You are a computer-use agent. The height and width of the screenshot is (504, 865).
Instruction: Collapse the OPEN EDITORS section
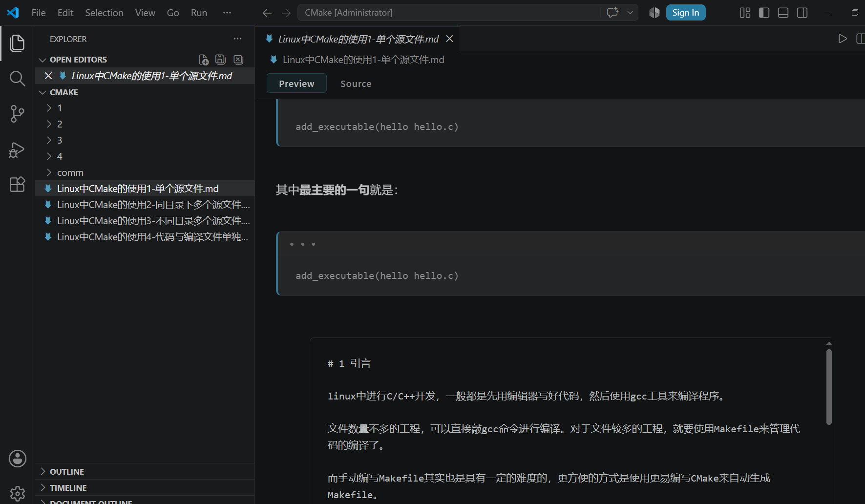click(42, 60)
